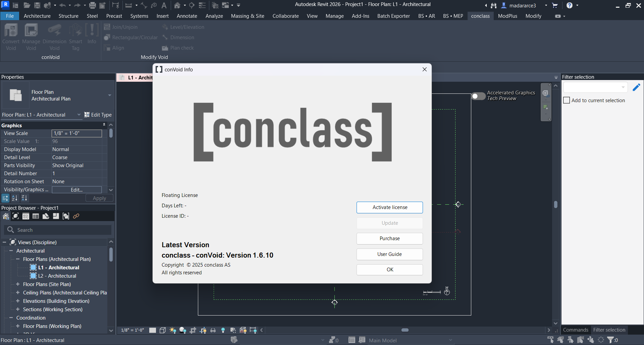Click the Save disk icon in quick access toolbar
Image resolution: width=644 pixels, height=345 pixels.
pos(37,5)
